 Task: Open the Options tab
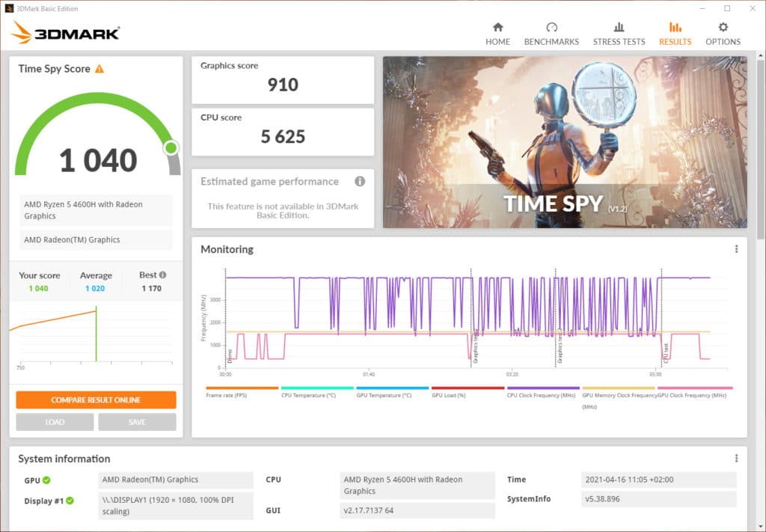[x=723, y=34]
